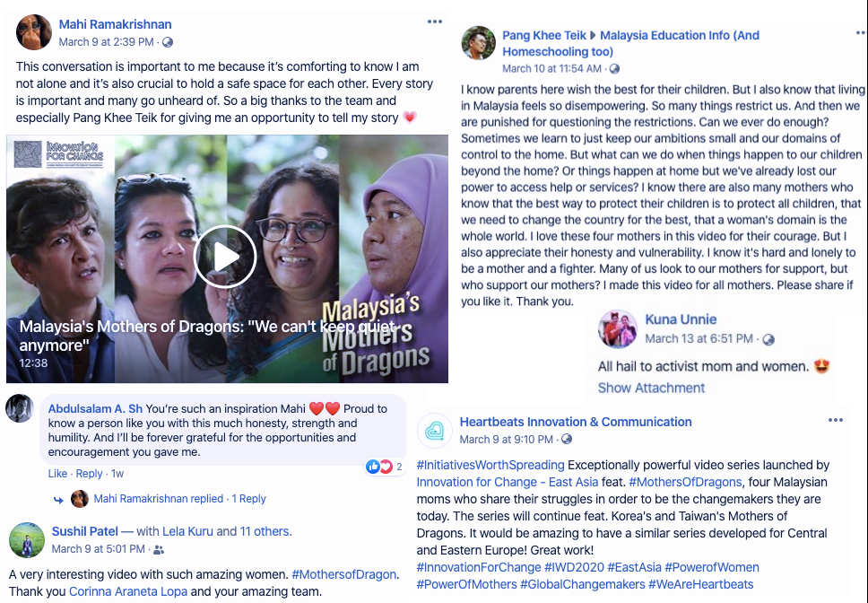This screenshot has width=868, height=603.
Task: Click Mahi Ramakrishnan's profile picture
Action: [x=34, y=32]
